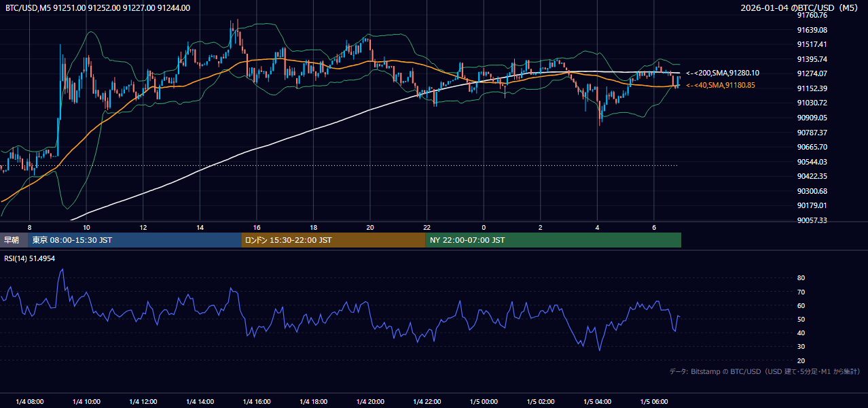The image size is (868, 408).
Task: Click price axis value 90057.33
Action: tap(812, 220)
